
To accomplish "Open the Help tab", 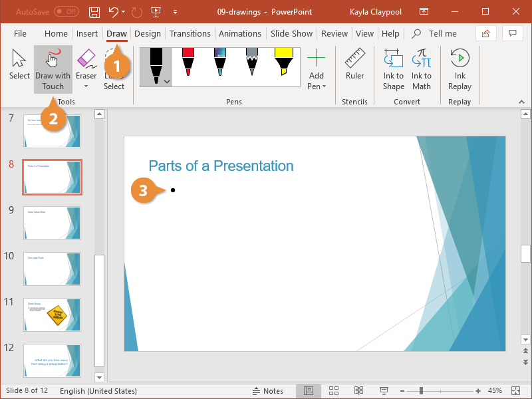I will point(390,34).
